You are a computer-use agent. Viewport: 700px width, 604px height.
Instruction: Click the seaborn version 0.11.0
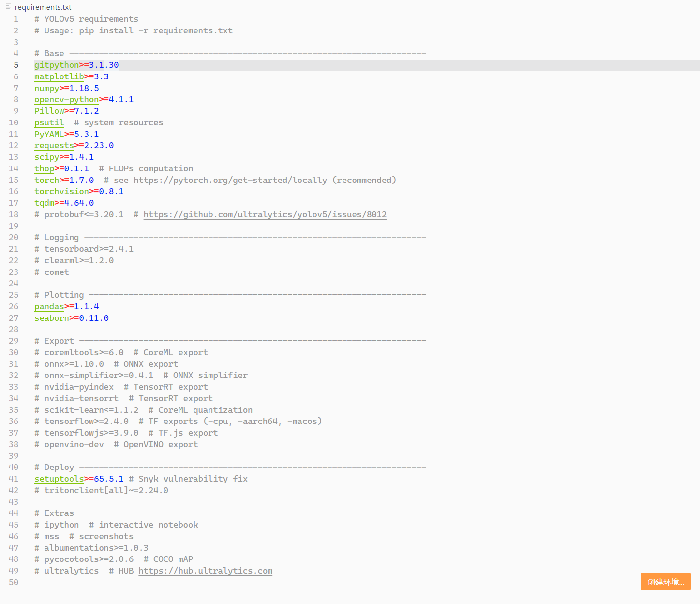(94, 318)
